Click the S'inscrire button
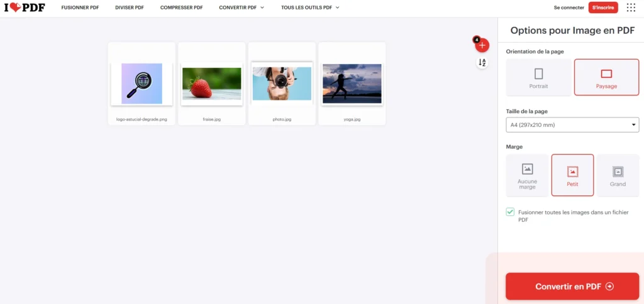 coord(603,8)
